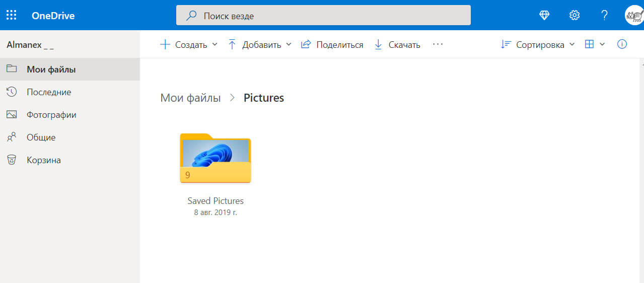
Task: Click the clock icon beside Последние
Action: point(12,92)
